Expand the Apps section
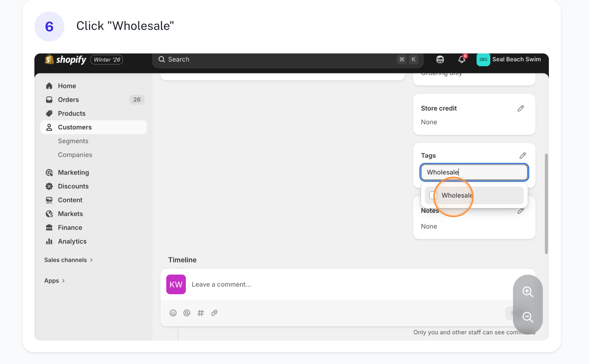 click(x=55, y=281)
